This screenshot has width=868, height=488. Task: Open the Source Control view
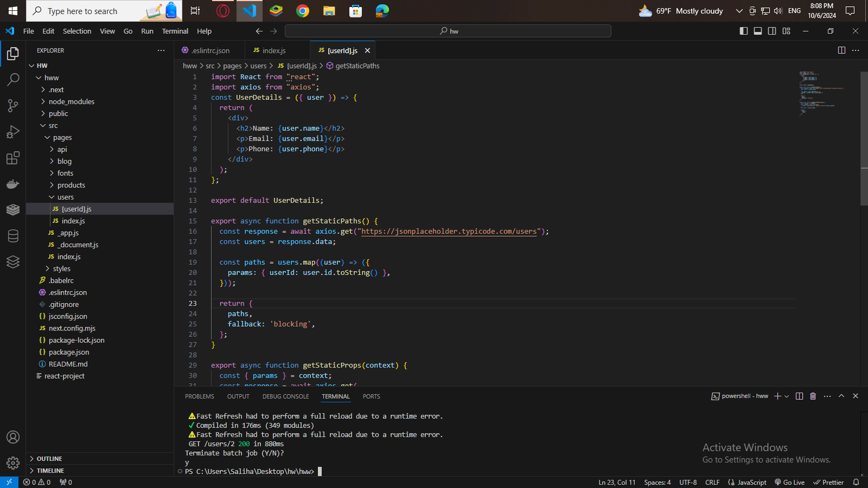13,106
